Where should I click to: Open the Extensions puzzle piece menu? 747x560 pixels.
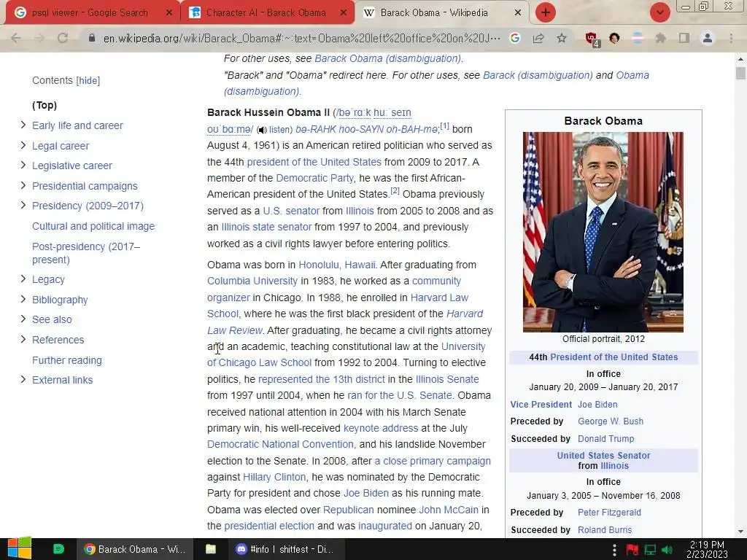661,38
